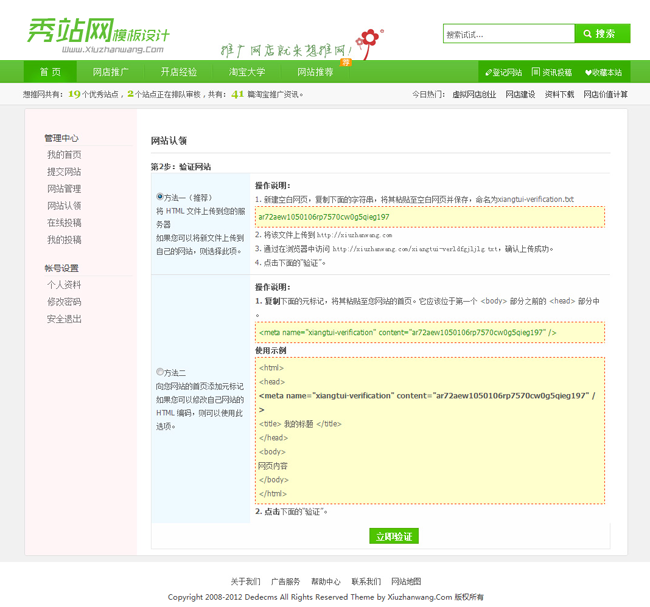Click 修改密码 in account settings
The height and width of the screenshot is (607, 650).
tap(64, 302)
